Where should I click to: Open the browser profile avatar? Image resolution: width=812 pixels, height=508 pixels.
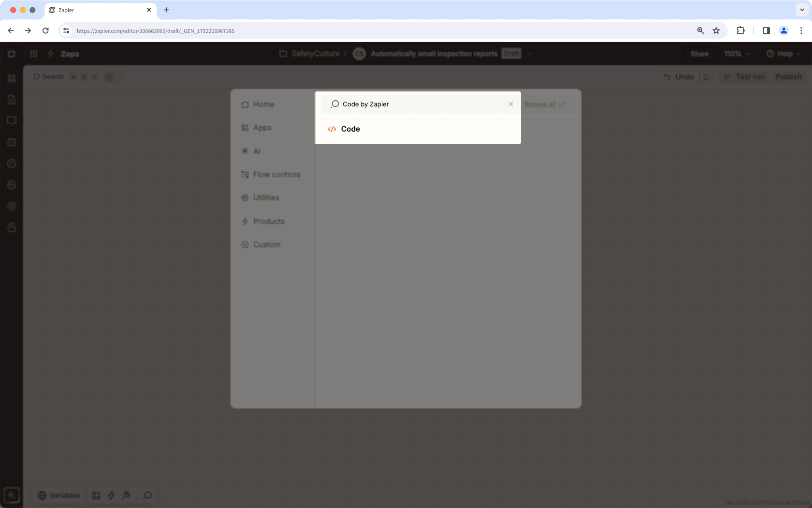pyautogui.click(x=784, y=30)
